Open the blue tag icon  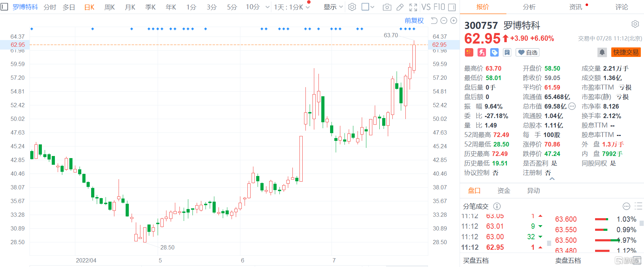494,52
